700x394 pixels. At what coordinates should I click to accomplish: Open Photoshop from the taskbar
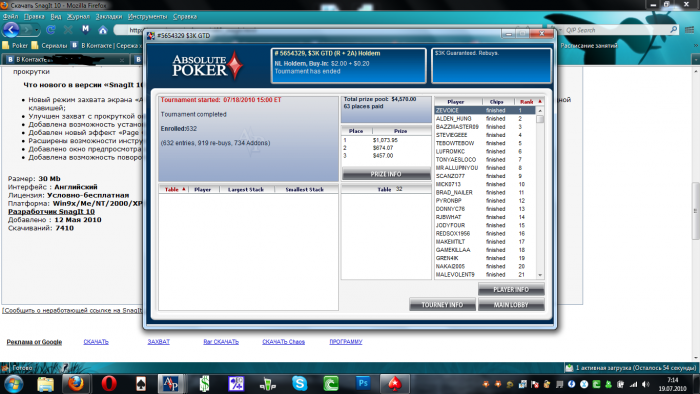[363, 384]
